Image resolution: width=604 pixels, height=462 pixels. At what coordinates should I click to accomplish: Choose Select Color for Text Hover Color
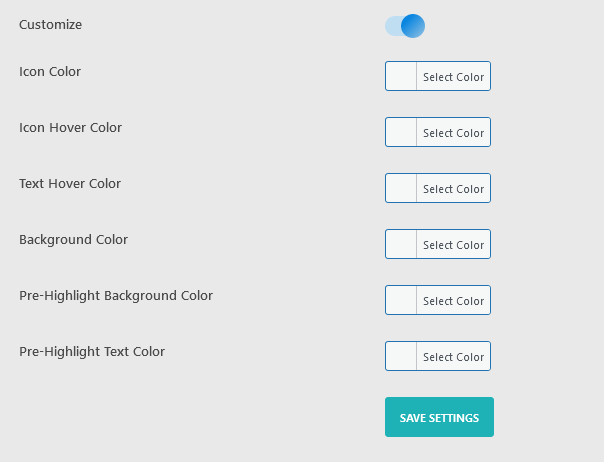pyautogui.click(x=453, y=189)
